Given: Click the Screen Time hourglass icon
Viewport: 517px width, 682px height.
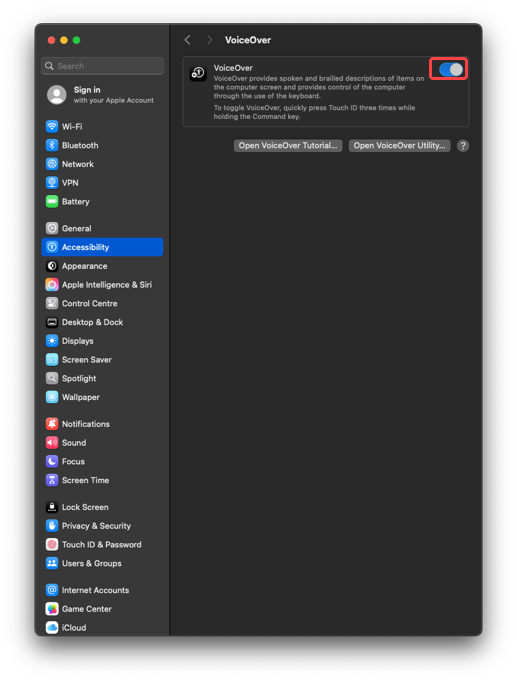Looking at the screenshot, I should (x=52, y=480).
